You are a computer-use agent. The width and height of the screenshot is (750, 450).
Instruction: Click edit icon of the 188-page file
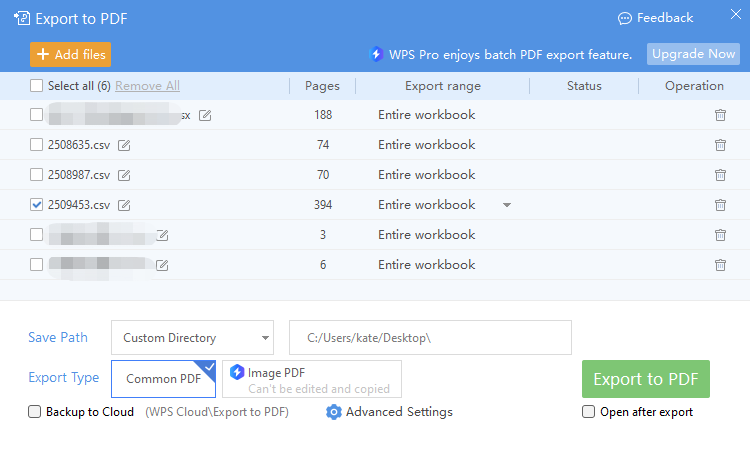pos(205,115)
